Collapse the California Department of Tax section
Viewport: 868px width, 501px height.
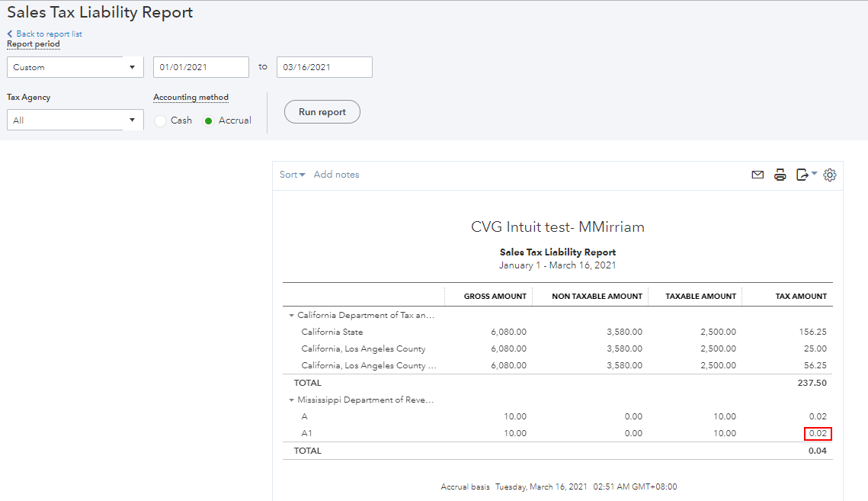(291, 315)
